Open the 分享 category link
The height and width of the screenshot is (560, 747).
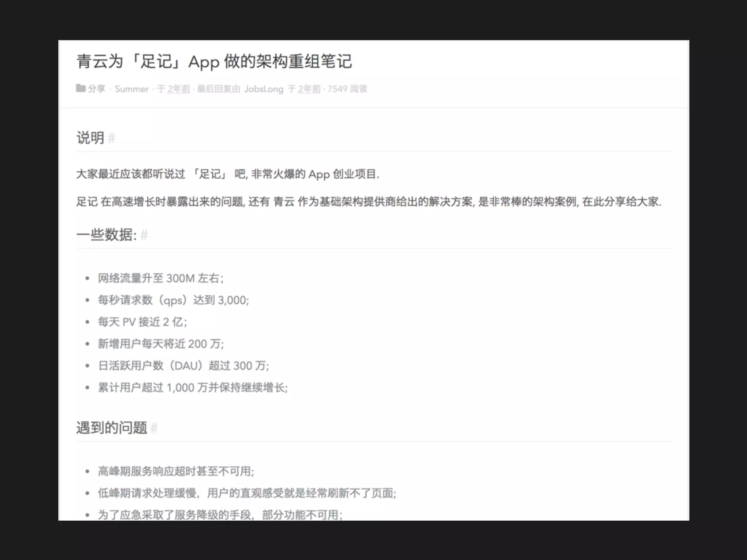(x=97, y=89)
